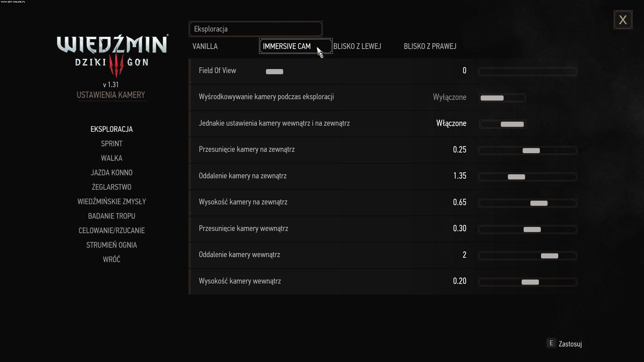
Task: Click WRÓĆ to go back
Action: coord(111,259)
